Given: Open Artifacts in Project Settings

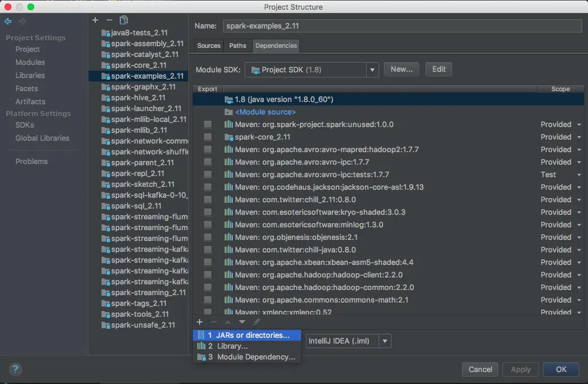Looking at the screenshot, I should 30,101.
